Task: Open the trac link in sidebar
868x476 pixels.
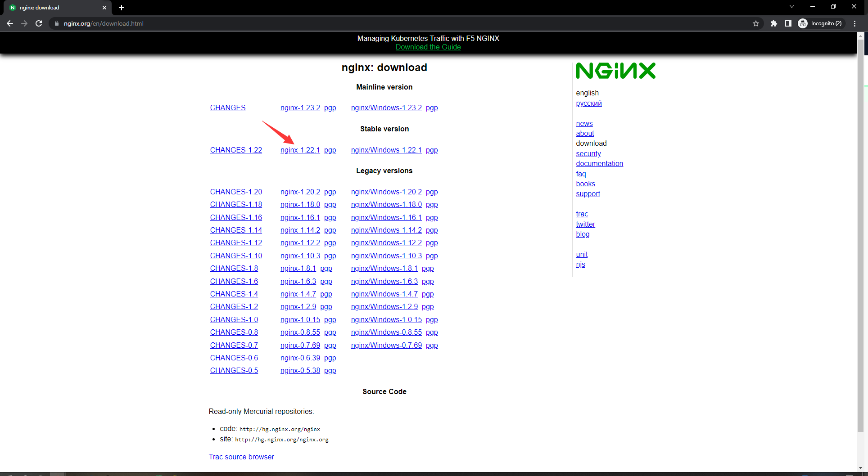Action: [582, 214]
